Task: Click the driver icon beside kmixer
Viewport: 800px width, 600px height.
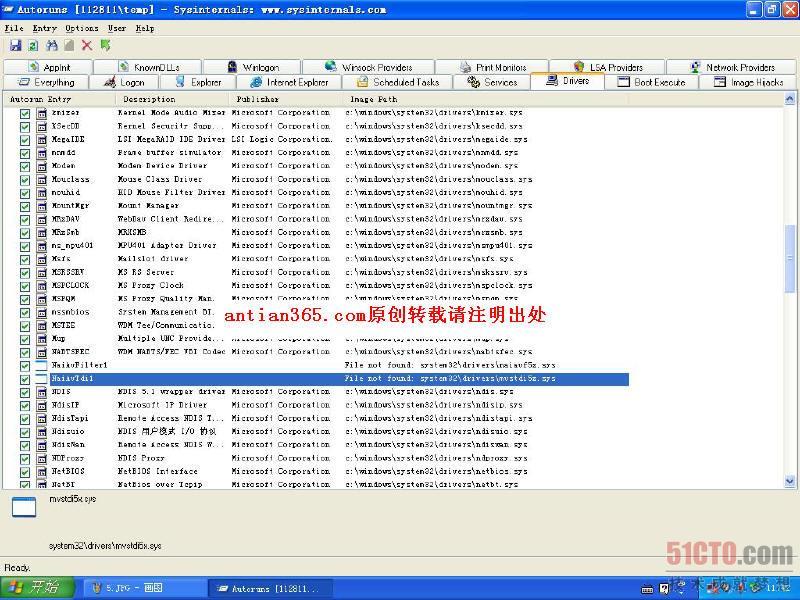Action: (42, 113)
